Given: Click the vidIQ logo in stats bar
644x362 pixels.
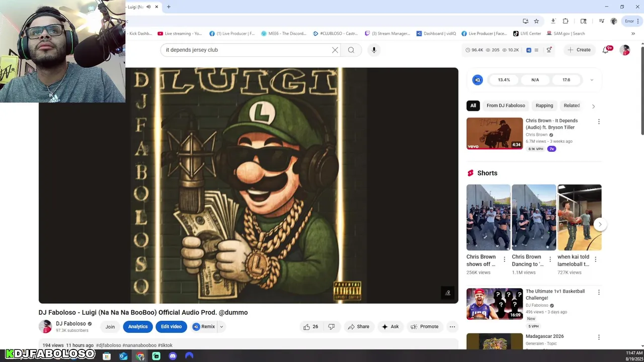Looking at the screenshot, I should pyautogui.click(x=529, y=50).
